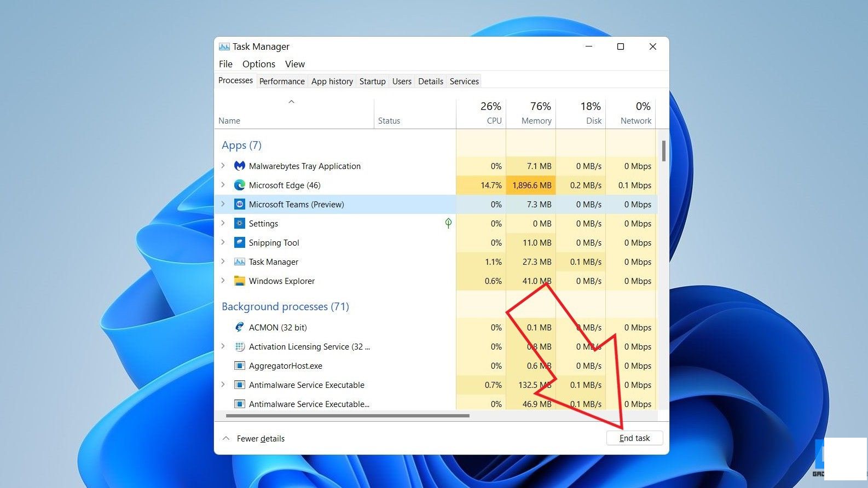
Task: Select the Windows Explorer row name
Action: click(x=282, y=281)
